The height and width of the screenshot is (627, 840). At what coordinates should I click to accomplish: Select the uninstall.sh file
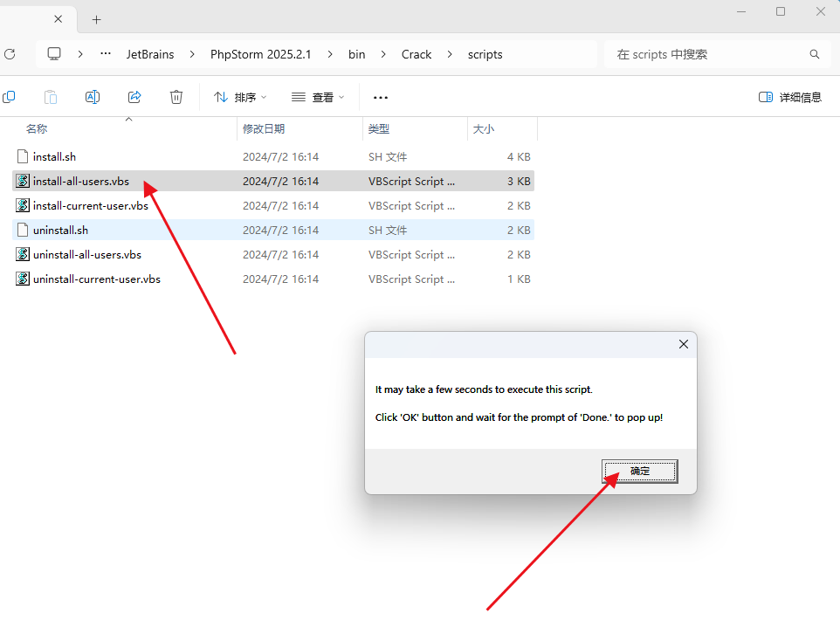pos(273,230)
